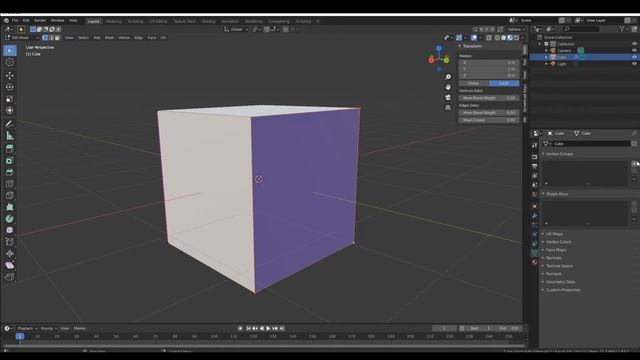
Task: Open the Render menu
Action: pyautogui.click(x=40, y=20)
